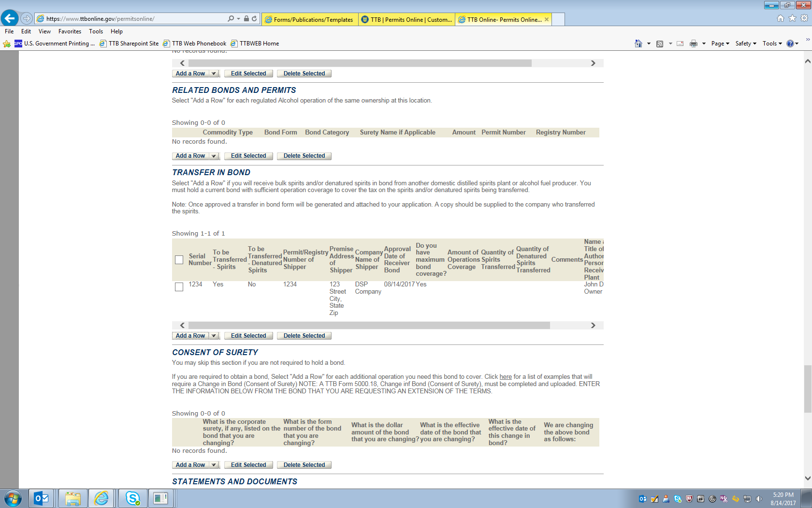Open the View menu

coord(44,31)
